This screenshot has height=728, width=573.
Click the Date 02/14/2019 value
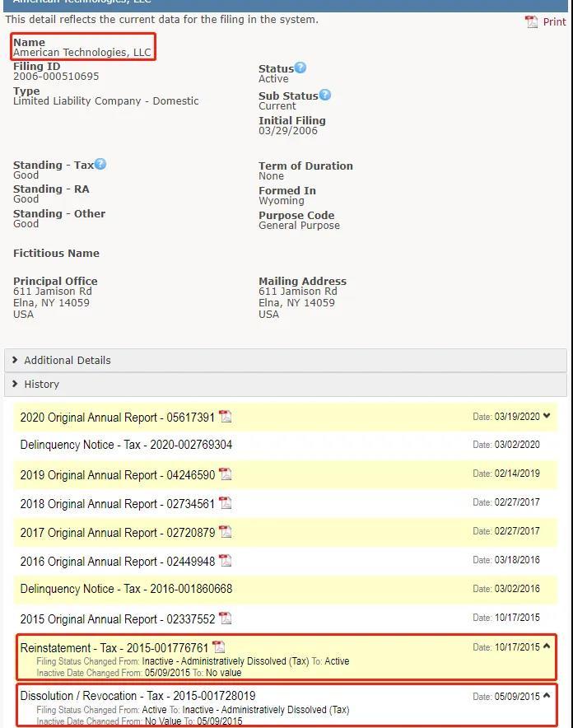pyautogui.click(x=517, y=473)
